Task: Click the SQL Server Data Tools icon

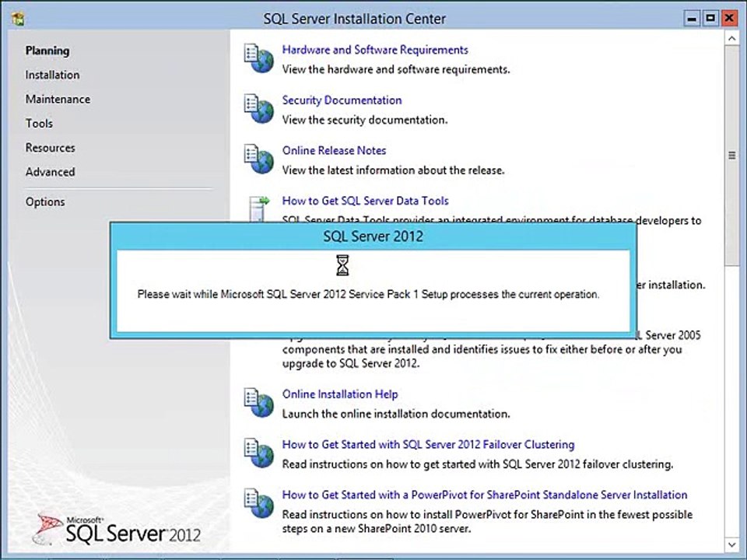Action: 260,208
